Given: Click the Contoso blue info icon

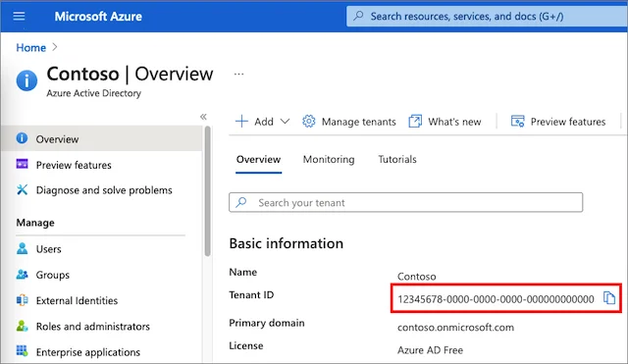Looking at the screenshot, I should (x=26, y=80).
